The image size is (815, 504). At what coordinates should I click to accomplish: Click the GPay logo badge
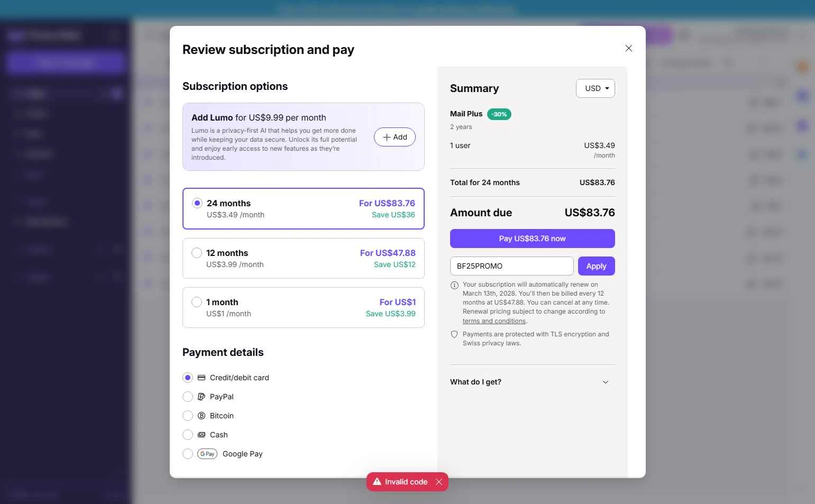click(x=207, y=454)
